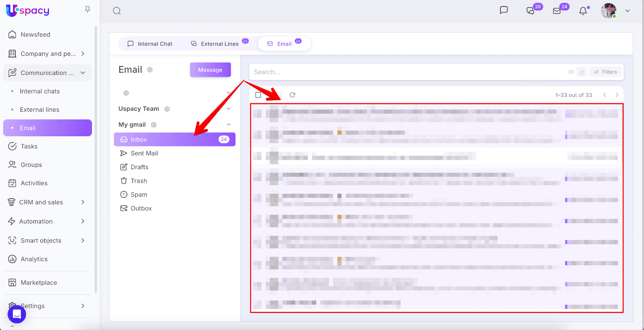Open the external lines chat icon with badge 20
Image resolution: width=644 pixels, height=330 pixels.
pos(530,11)
